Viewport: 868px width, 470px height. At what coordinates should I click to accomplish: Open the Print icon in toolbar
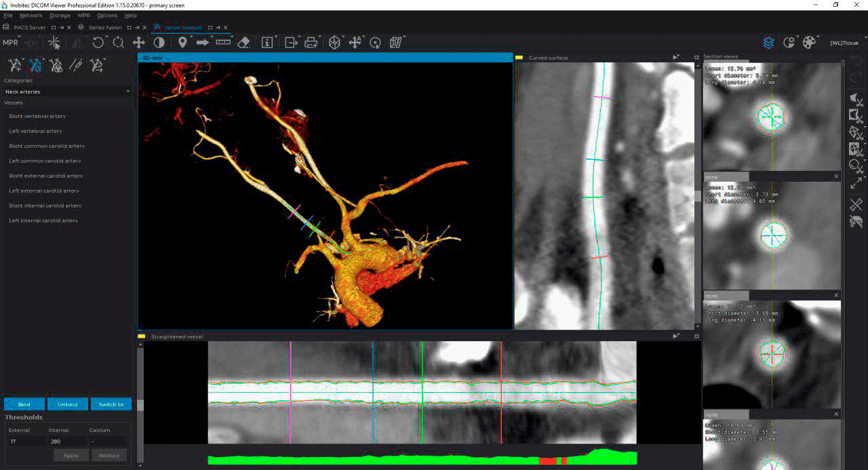pyautogui.click(x=311, y=43)
